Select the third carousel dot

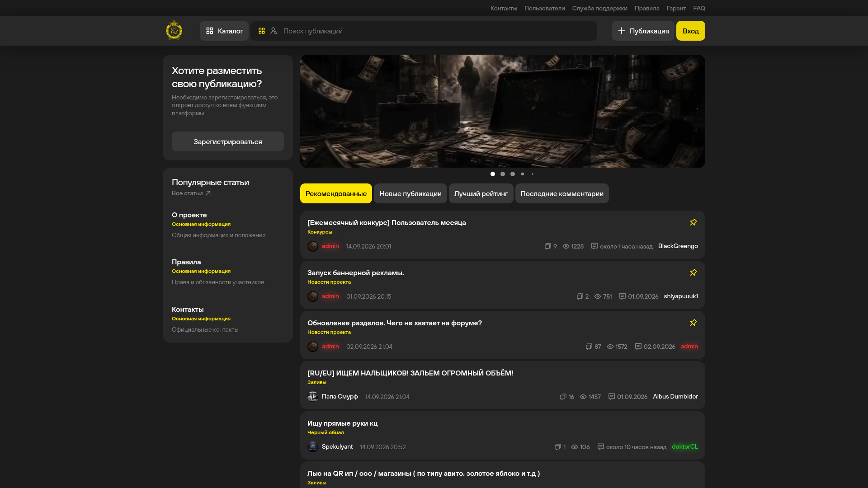click(x=513, y=174)
